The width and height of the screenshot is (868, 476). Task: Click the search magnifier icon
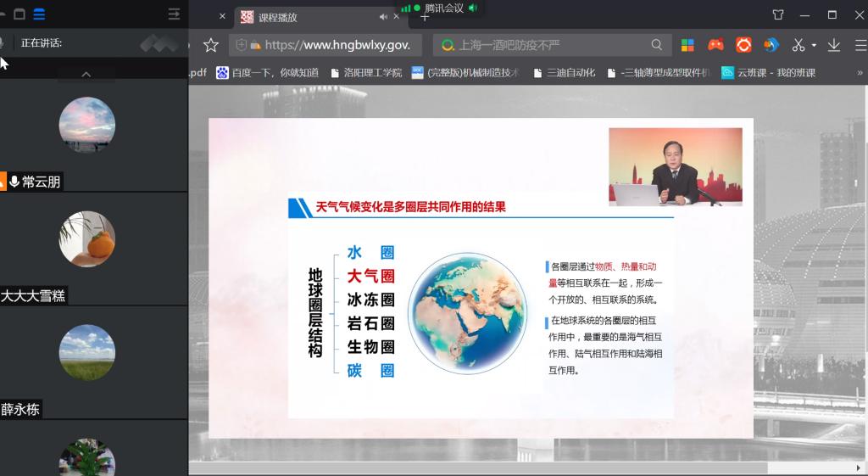657,45
